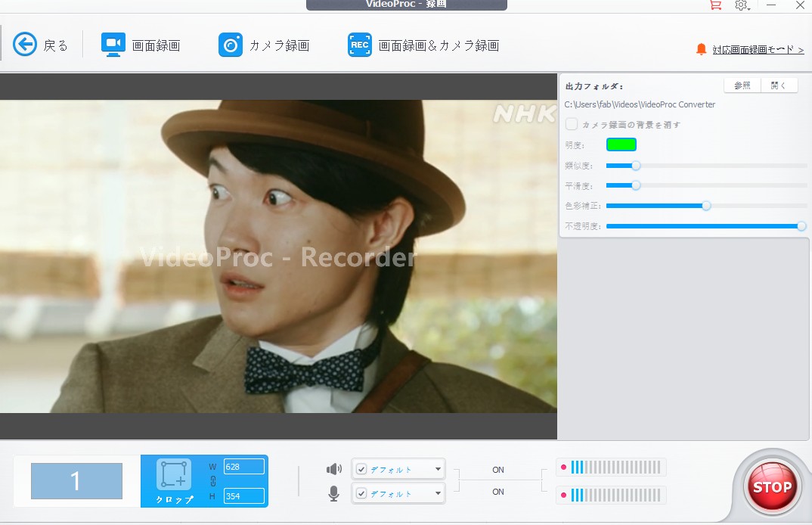Click the crop height field 354
Image resolution: width=812 pixels, height=525 pixels.
click(x=244, y=496)
